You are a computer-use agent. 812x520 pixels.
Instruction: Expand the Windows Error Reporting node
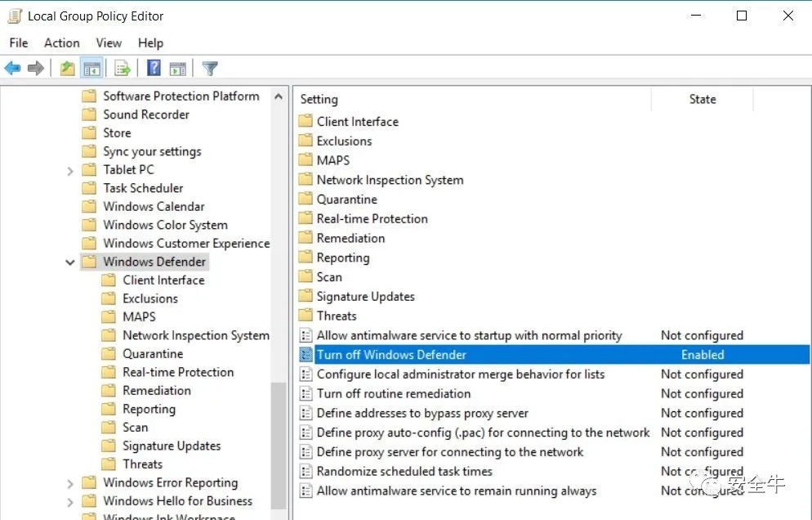(x=70, y=483)
